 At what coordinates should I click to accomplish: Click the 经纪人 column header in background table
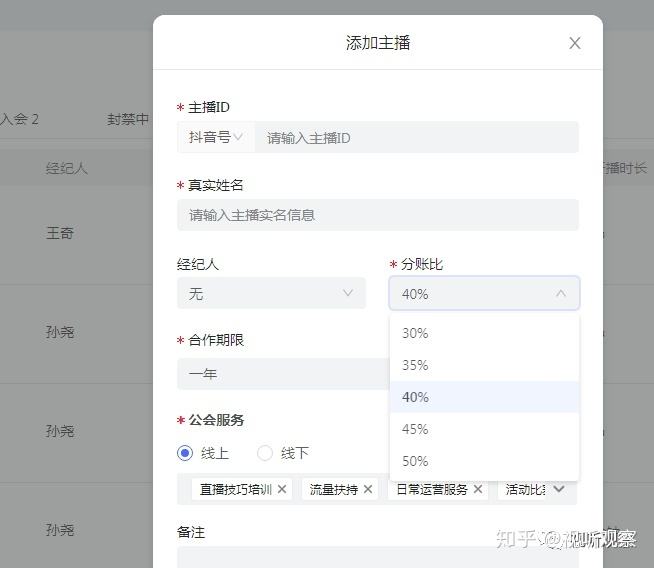click(x=67, y=168)
